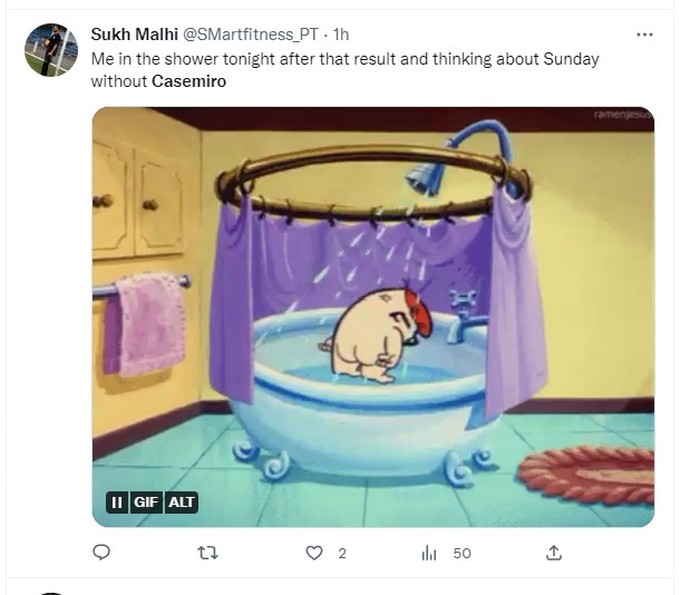Click the Sukh Malhi display name
This screenshot has height=595, width=700.
[135, 35]
